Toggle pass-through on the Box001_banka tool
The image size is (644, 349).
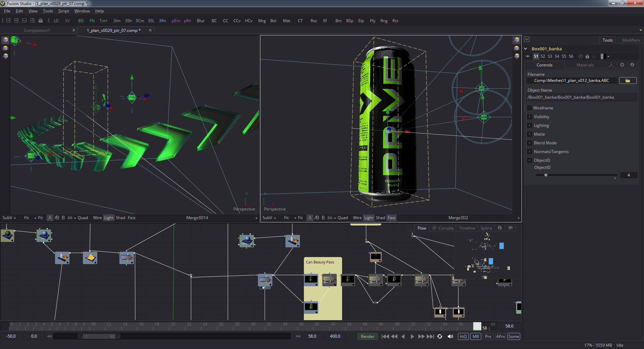(x=581, y=56)
